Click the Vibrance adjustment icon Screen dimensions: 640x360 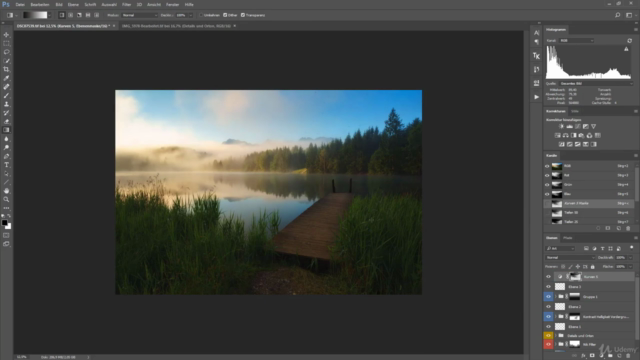[593, 127]
